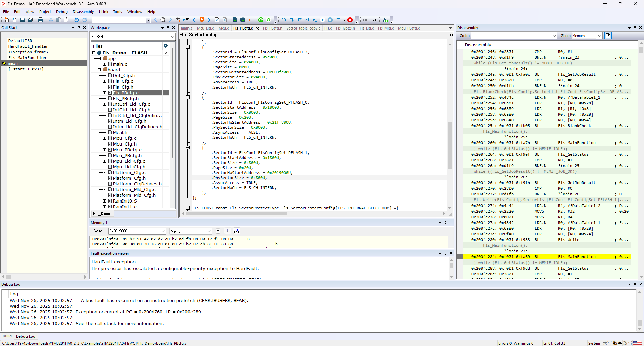644x346 pixels.
Task: Toggle the SWO trace button
Action: 373,20
